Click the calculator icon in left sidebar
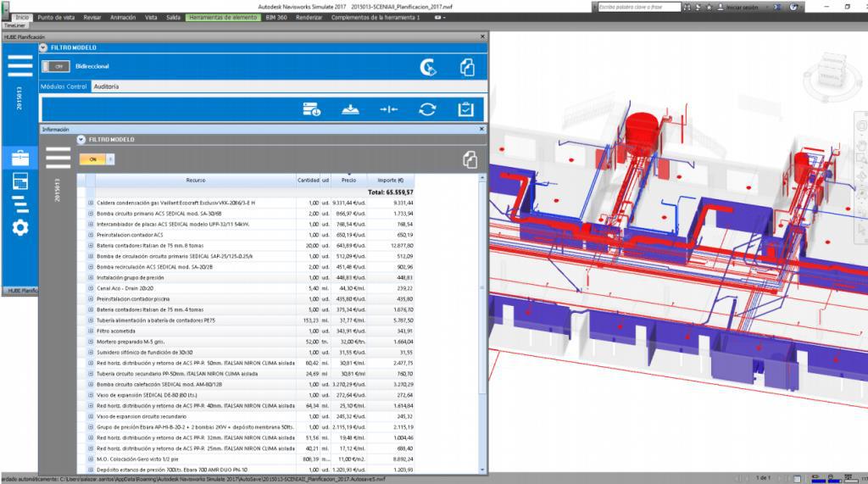This screenshot has width=868, height=484. pyautogui.click(x=19, y=181)
